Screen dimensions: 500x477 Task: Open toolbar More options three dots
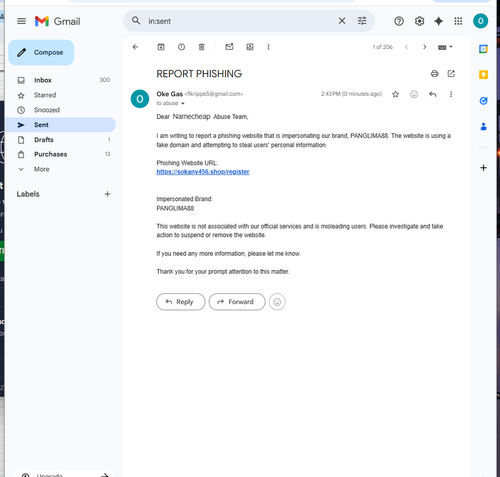268,47
